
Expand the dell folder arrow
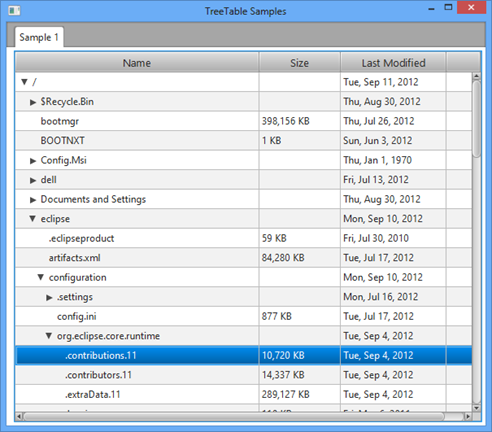[x=33, y=180]
